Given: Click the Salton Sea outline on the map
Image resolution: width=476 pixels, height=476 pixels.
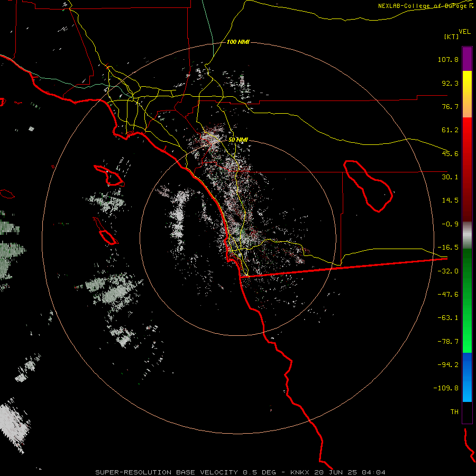Looking at the screenshot, I should (368, 186).
